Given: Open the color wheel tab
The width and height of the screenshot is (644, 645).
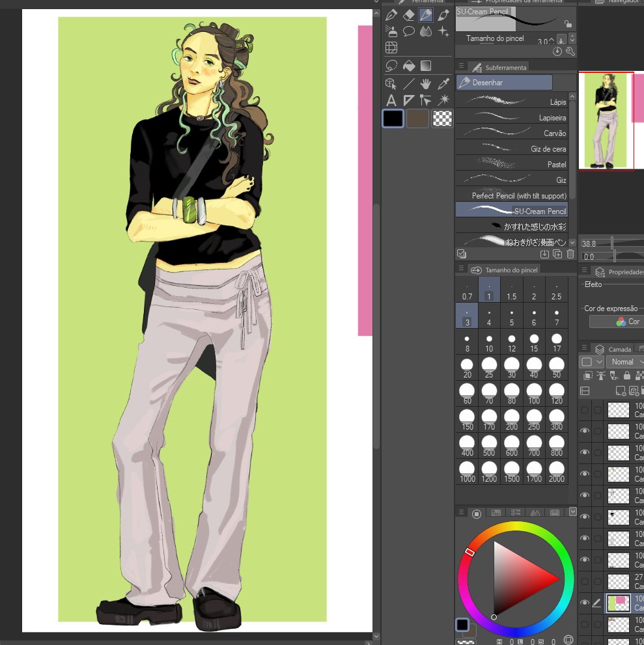Looking at the screenshot, I should point(477,514).
